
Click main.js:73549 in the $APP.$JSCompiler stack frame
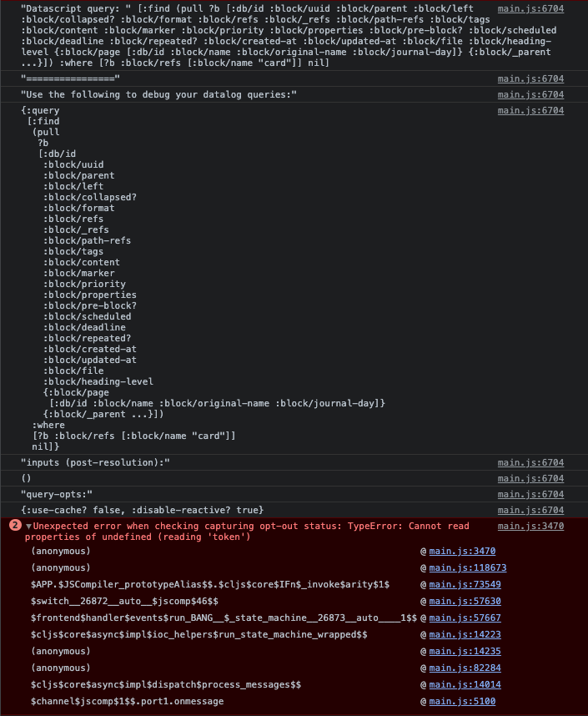[462, 584]
